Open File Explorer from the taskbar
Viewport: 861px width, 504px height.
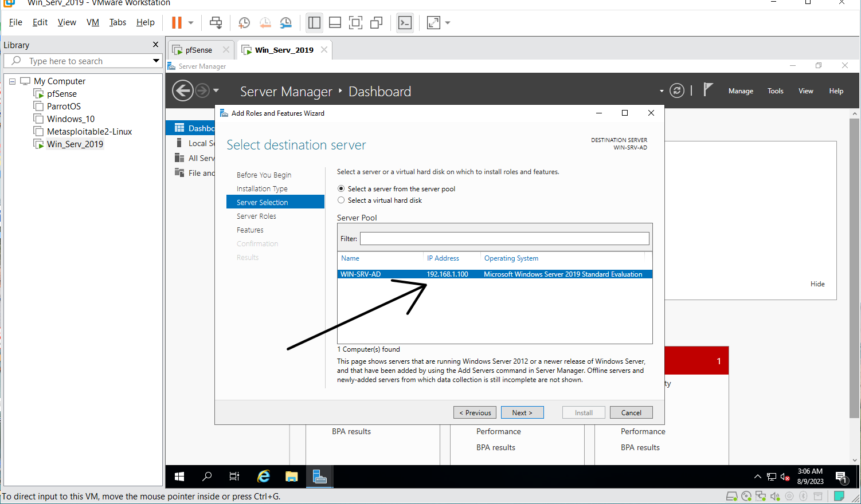[292, 477]
